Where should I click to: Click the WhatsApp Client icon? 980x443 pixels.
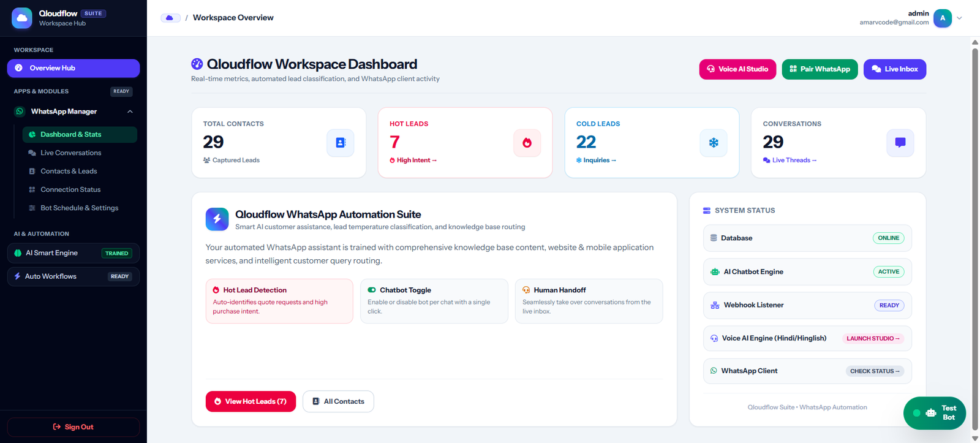pyautogui.click(x=714, y=371)
